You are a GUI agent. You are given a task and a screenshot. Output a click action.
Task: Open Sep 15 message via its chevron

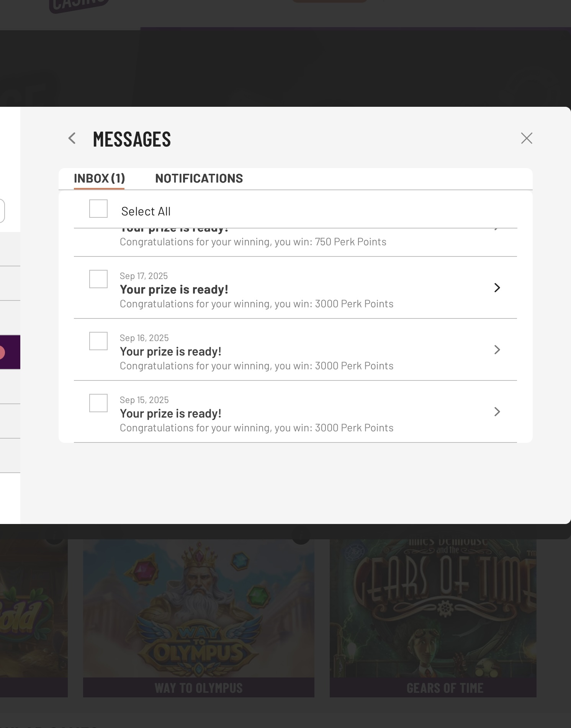tap(497, 412)
